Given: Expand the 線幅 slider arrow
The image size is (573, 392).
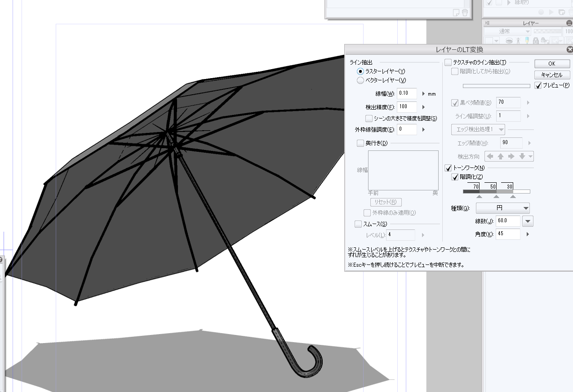Looking at the screenshot, I should pyautogui.click(x=423, y=94).
